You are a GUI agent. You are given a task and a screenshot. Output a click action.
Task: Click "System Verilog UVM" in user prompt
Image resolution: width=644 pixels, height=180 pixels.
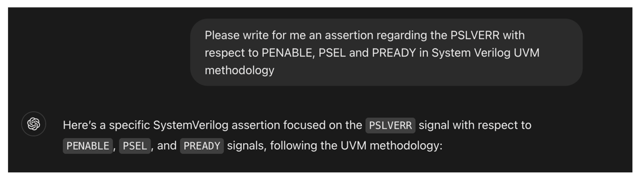pos(486,53)
